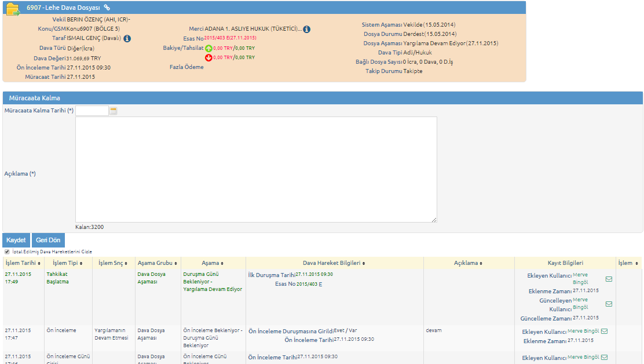The image size is (644, 364).
Task: Sort by İşlem Snç column
Action: [x=113, y=263]
